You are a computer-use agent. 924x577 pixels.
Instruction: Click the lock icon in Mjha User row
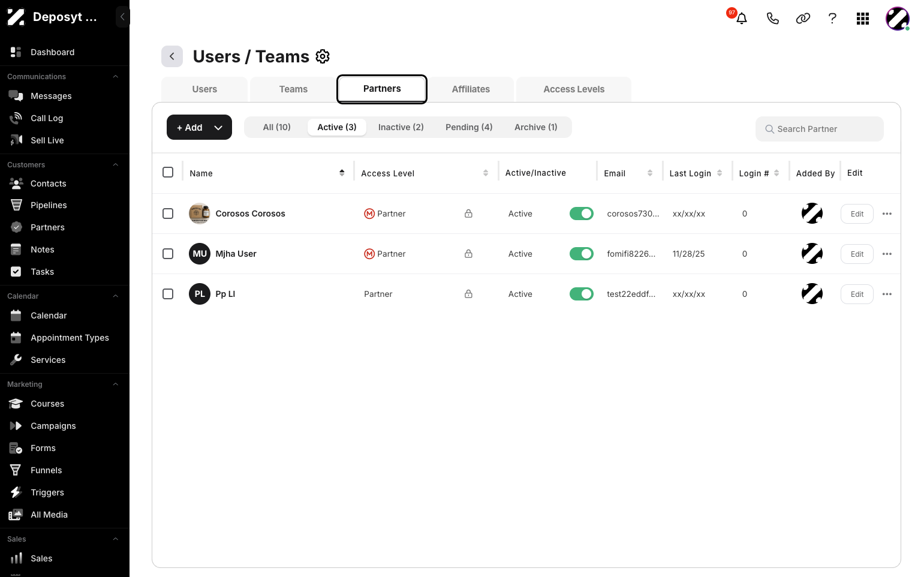[x=468, y=254]
